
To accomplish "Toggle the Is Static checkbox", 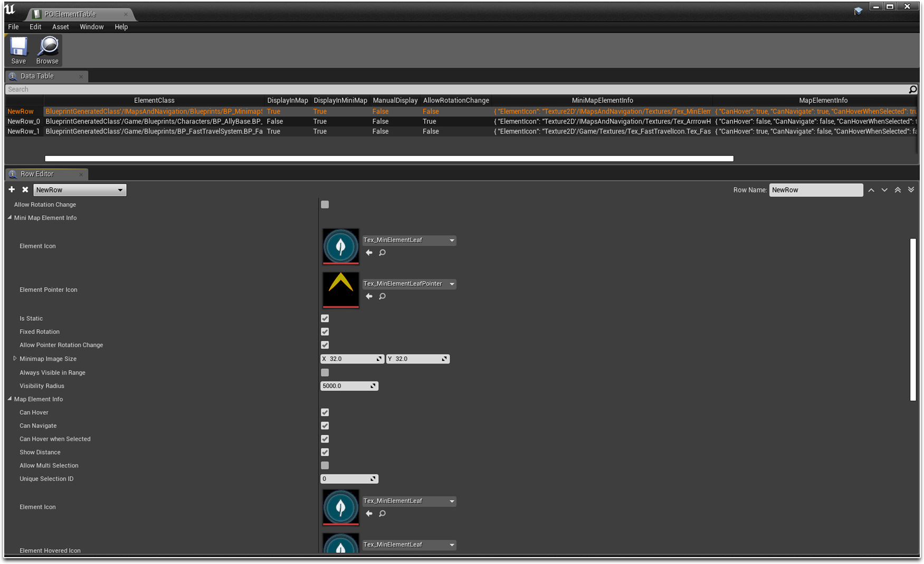I will [x=325, y=319].
